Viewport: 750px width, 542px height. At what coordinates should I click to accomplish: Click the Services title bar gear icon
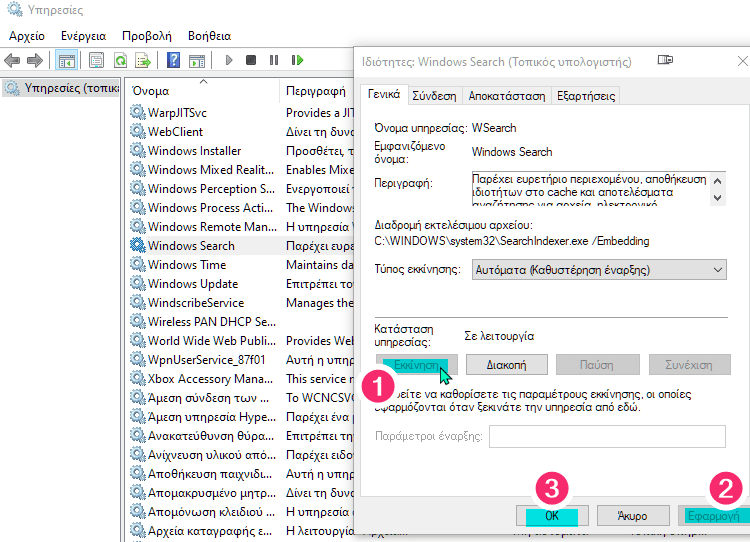15,10
